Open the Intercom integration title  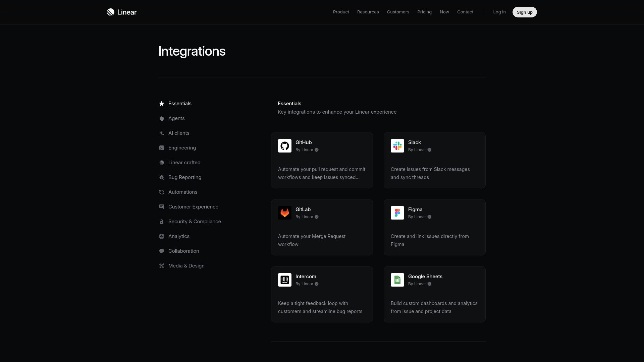[306, 277]
